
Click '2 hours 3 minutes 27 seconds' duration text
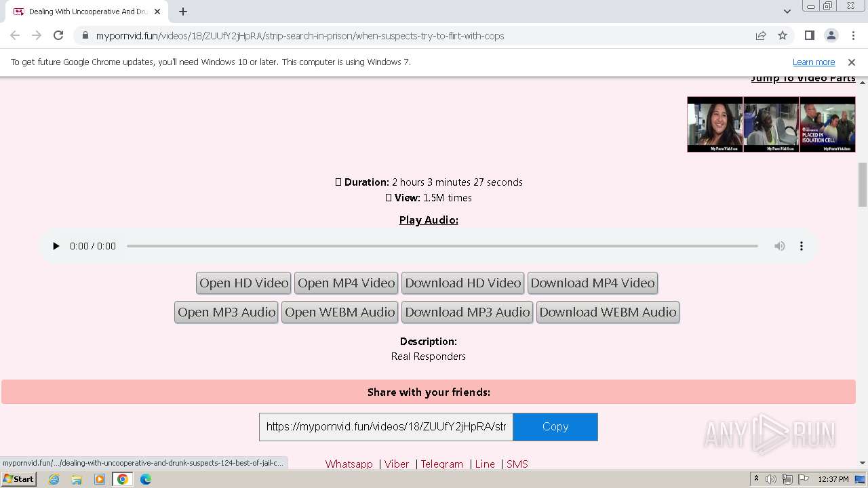pos(457,182)
